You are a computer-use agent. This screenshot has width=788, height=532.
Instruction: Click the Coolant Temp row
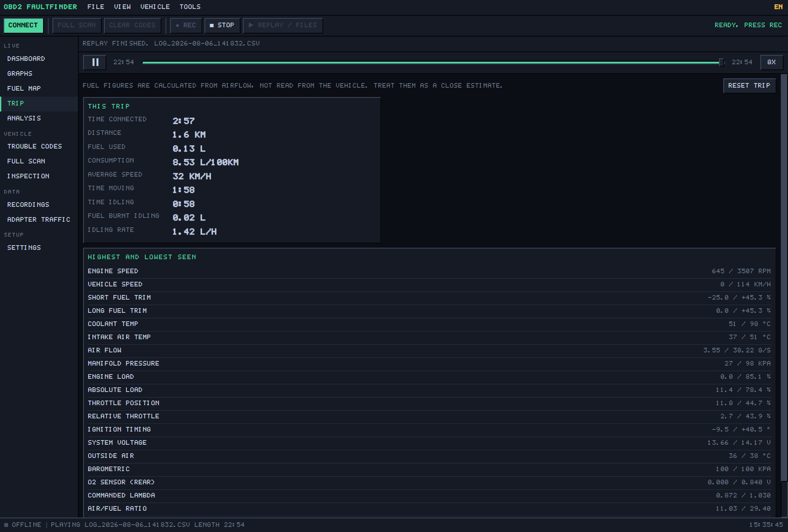[x=429, y=324]
